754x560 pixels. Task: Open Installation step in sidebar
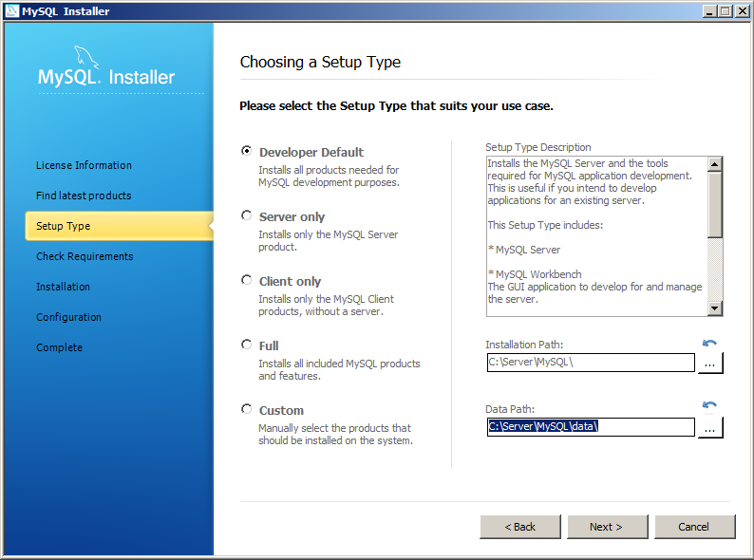(63, 287)
